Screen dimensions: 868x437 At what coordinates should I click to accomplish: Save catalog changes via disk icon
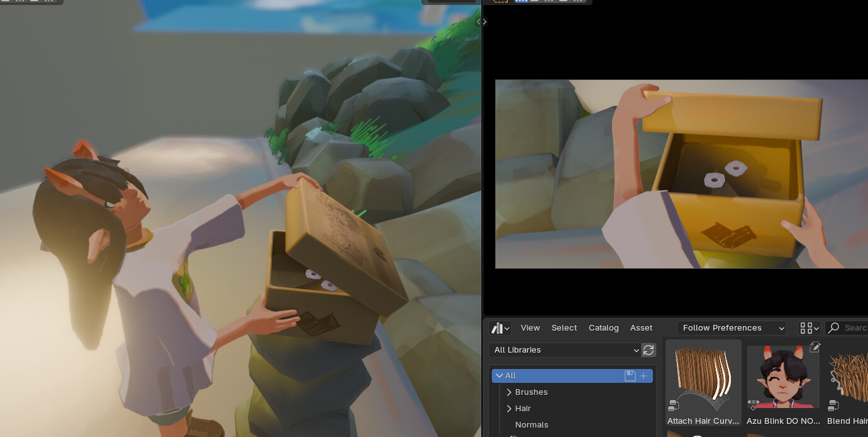(630, 376)
